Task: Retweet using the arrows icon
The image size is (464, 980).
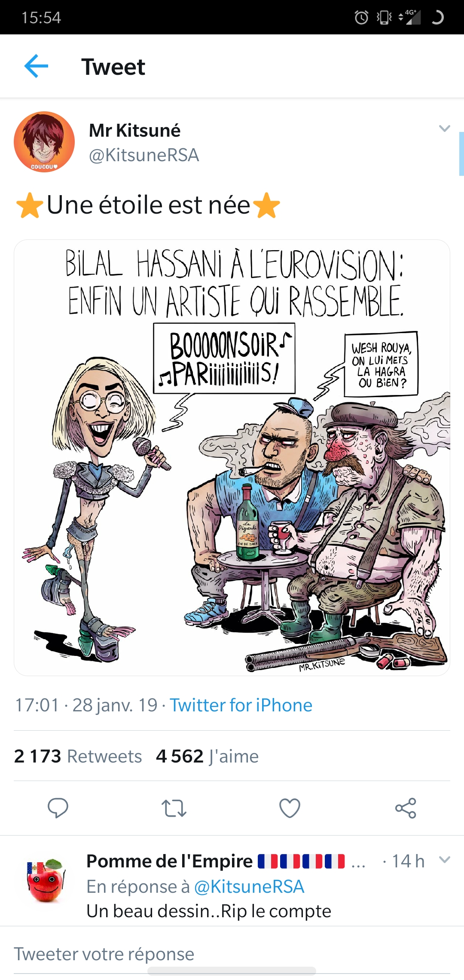Action: point(174,808)
